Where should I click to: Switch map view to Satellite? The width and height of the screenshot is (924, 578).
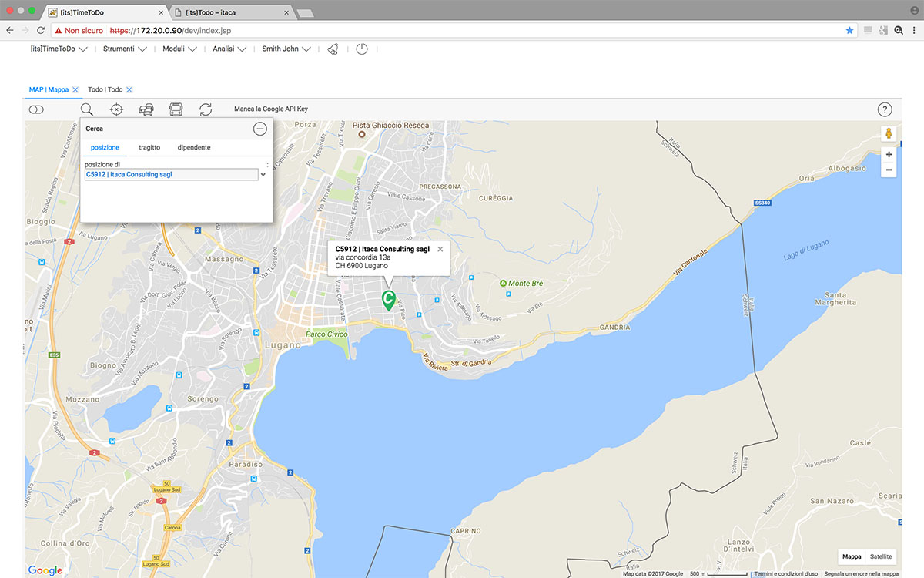[881, 556]
